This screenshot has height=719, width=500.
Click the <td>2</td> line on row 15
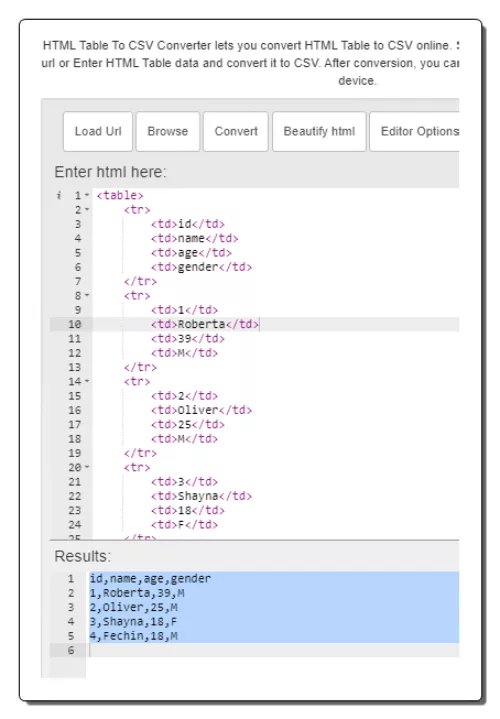(184, 396)
